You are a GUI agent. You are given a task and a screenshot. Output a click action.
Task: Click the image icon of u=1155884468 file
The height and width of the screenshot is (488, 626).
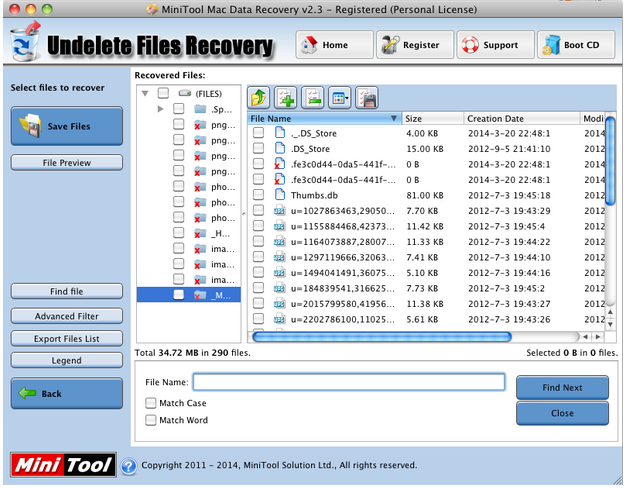(279, 226)
